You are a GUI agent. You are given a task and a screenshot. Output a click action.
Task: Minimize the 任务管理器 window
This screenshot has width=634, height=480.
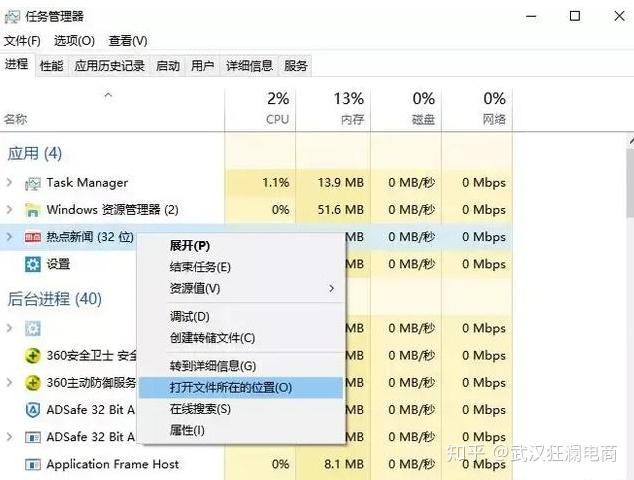pyautogui.click(x=531, y=17)
